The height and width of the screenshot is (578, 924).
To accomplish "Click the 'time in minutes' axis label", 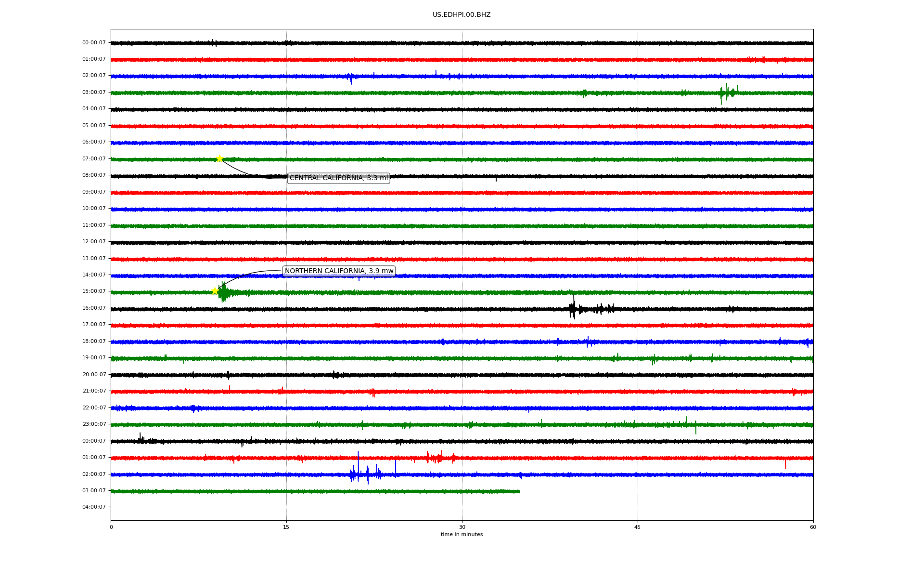I will (x=462, y=535).
